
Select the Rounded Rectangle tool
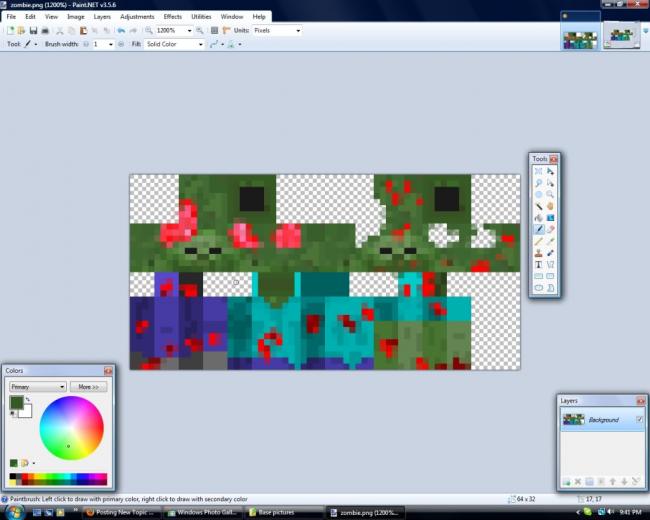point(550,276)
